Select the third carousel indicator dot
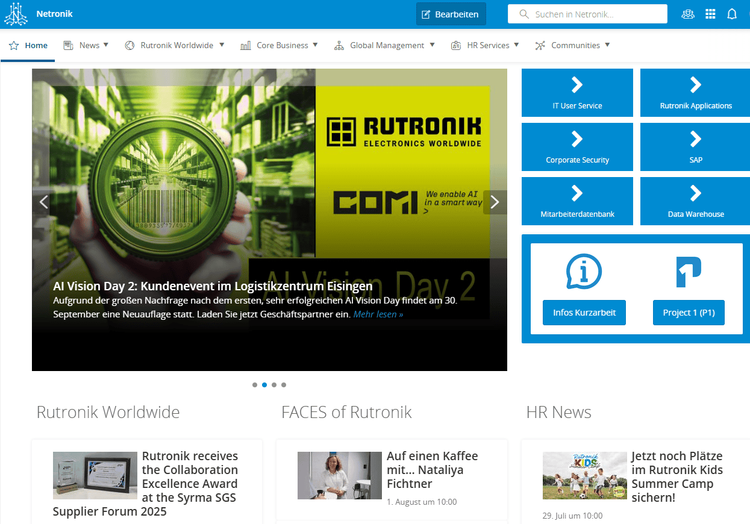The image size is (750, 524). tap(274, 385)
